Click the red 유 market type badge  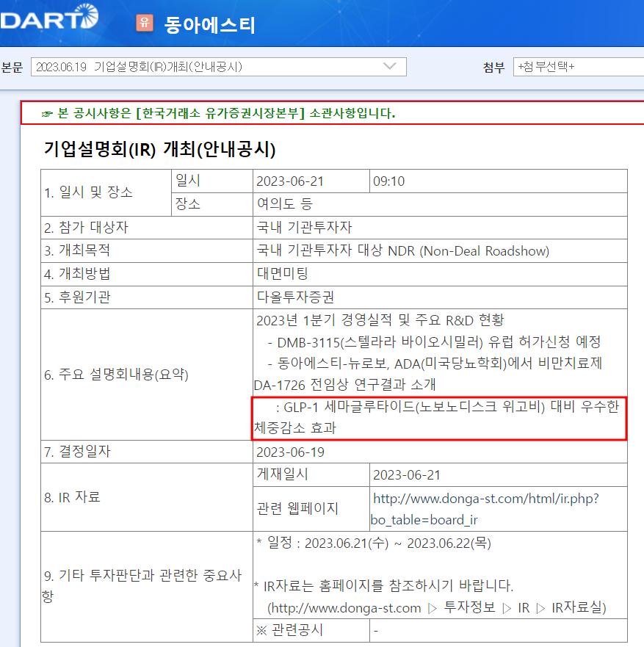coord(142,24)
